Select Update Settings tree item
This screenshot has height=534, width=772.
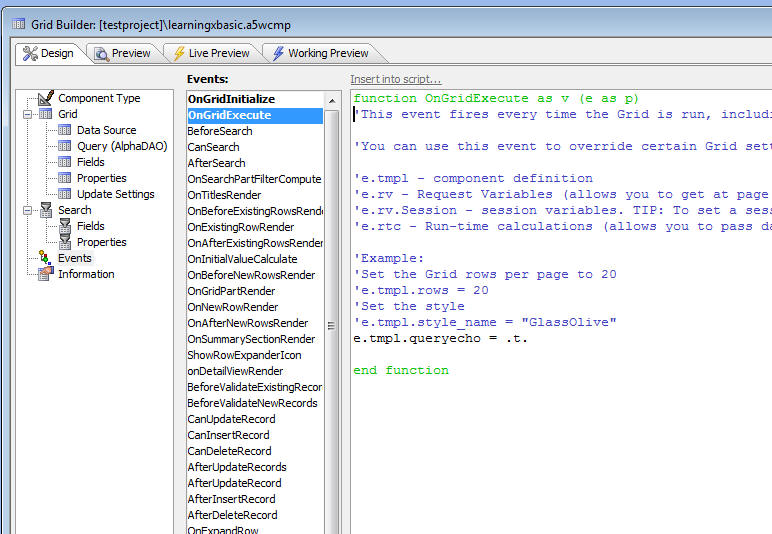point(116,194)
